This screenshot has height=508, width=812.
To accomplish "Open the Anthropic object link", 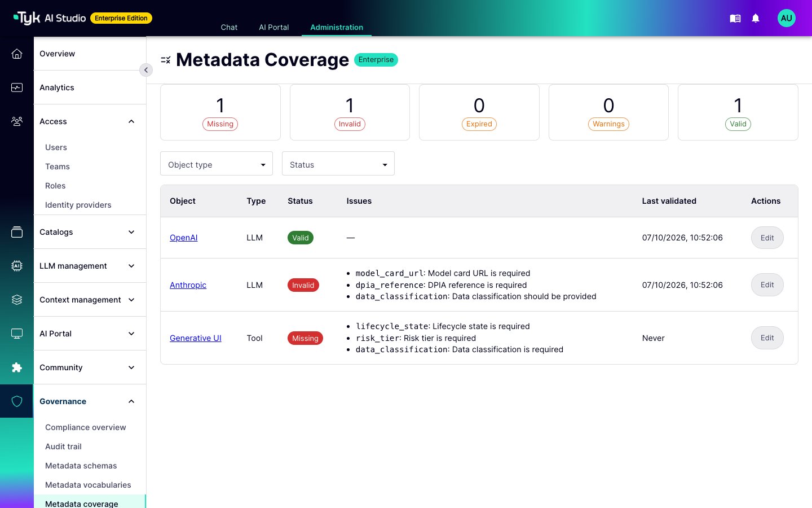I will pos(188,285).
